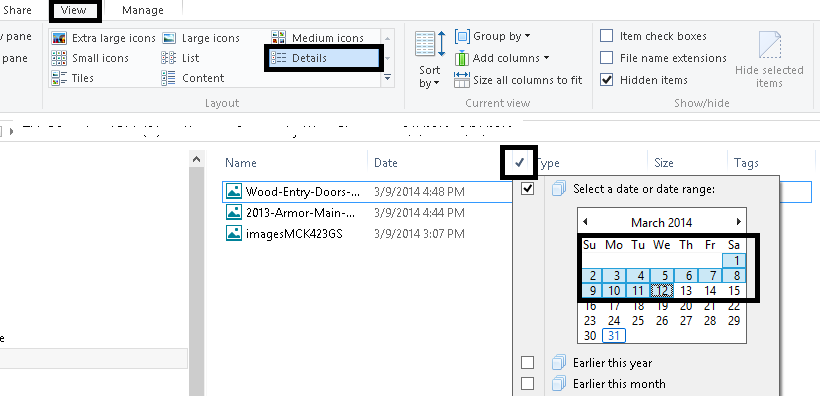The height and width of the screenshot is (396, 820).
Task: Check the Earlier this year filter
Action: pyautogui.click(x=528, y=363)
